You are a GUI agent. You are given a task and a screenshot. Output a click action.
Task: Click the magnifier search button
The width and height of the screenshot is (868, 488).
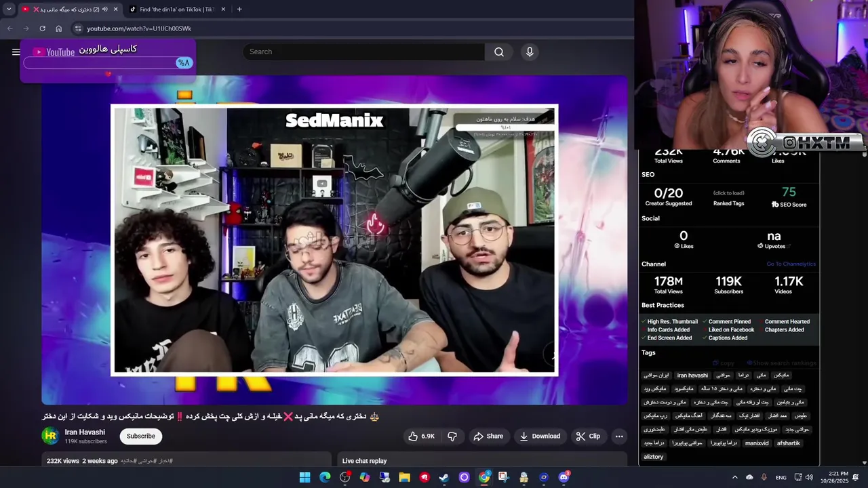point(499,52)
